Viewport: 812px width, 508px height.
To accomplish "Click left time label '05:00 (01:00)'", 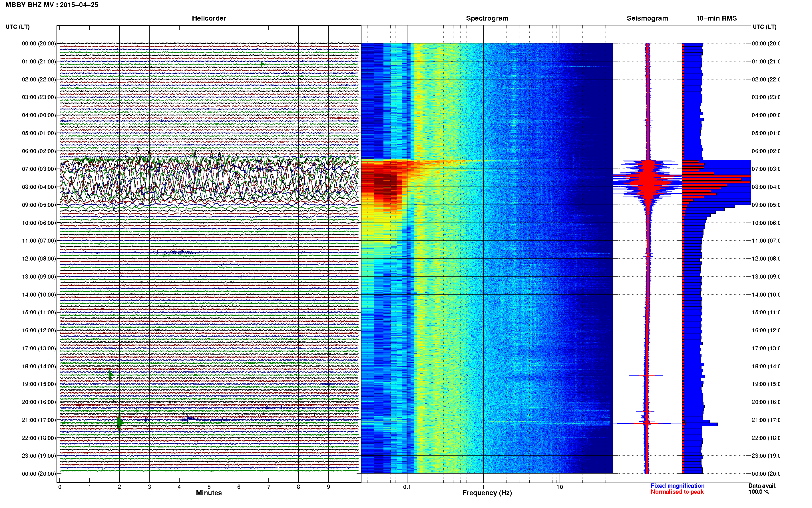I will [x=39, y=133].
